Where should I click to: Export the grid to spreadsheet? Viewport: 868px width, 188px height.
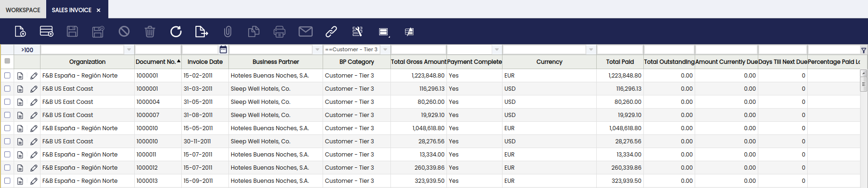(x=202, y=31)
